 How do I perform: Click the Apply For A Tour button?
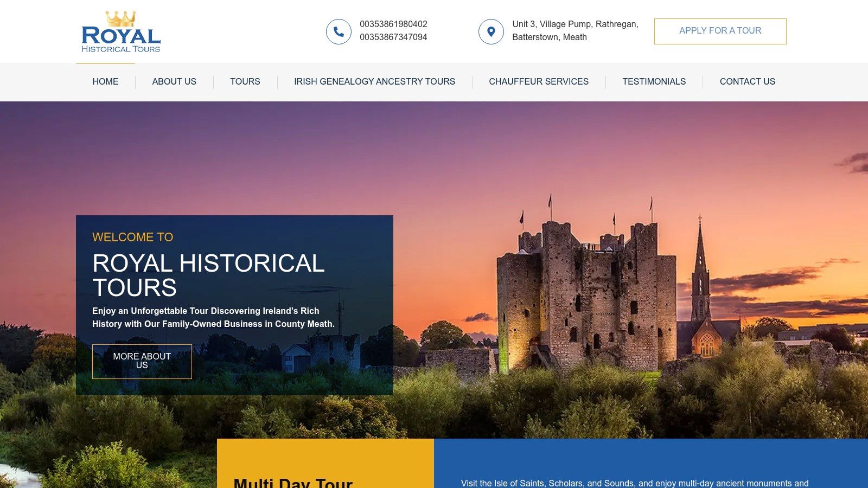[x=720, y=31]
